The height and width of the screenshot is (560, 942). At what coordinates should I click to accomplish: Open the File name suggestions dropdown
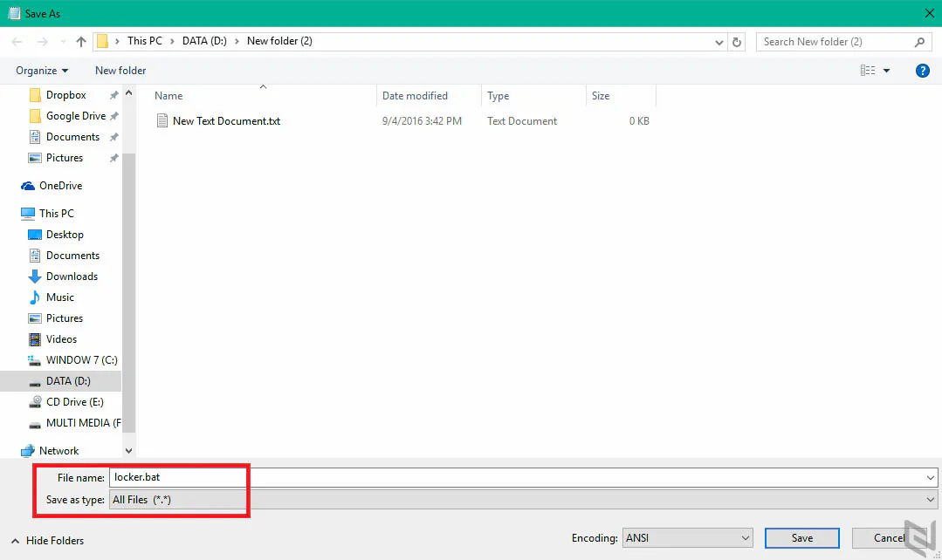930,478
